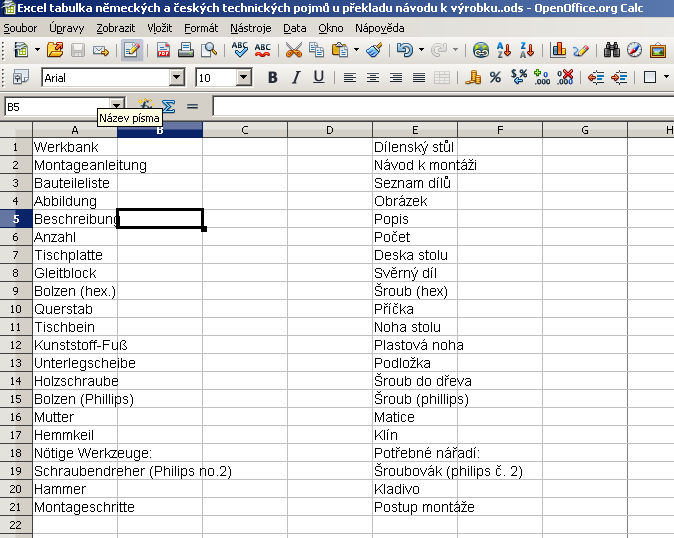Open the Nástroje menu

click(x=250, y=28)
